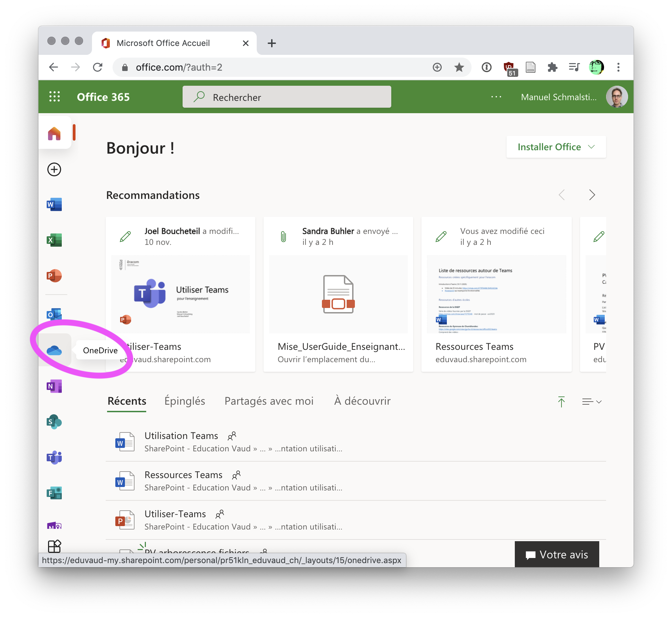The height and width of the screenshot is (618, 672).
Task: Switch to Partagés avec moi tab
Action: coord(269,401)
